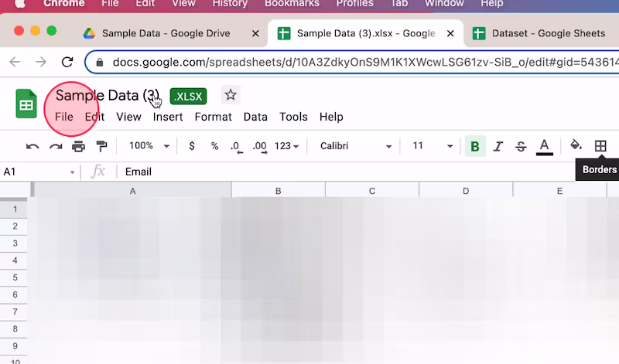The width and height of the screenshot is (619, 364).
Task: Open the File menu in Sheets
Action: click(x=64, y=117)
